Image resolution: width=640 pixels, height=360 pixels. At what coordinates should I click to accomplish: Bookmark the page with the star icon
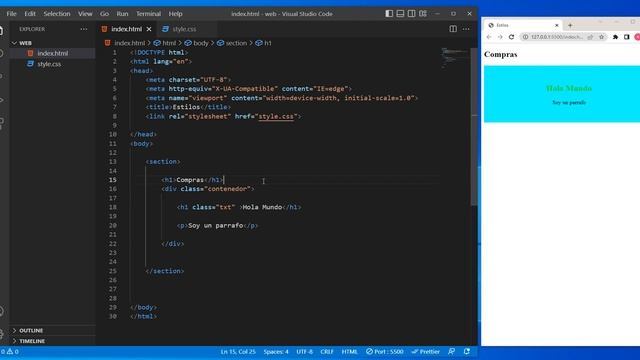point(601,37)
